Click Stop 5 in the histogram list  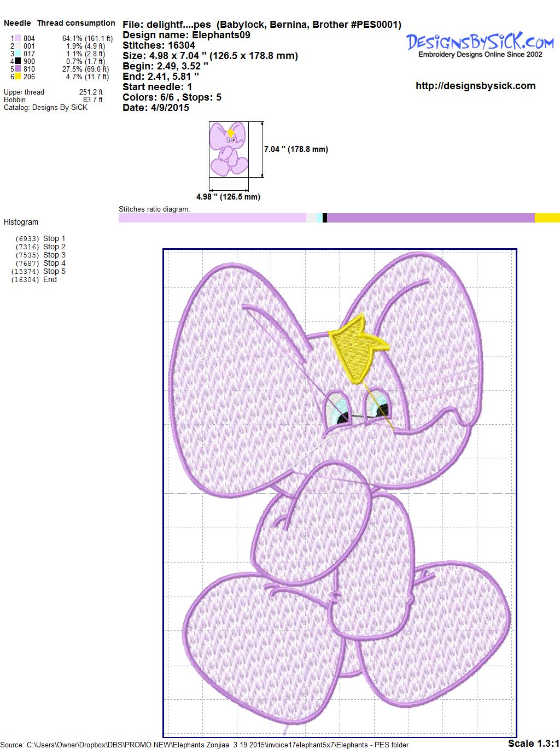(x=54, y=271)
